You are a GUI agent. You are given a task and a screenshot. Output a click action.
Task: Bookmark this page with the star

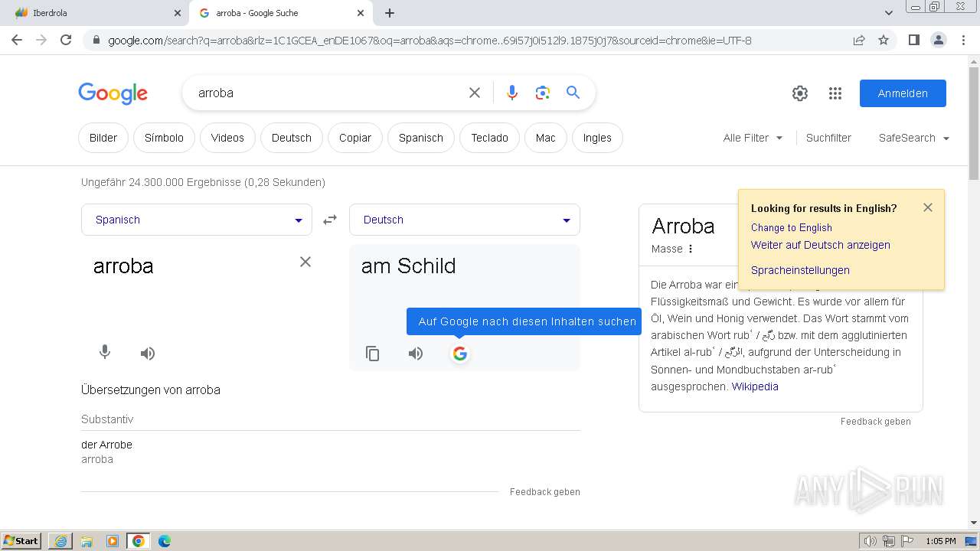coord(884,40)
